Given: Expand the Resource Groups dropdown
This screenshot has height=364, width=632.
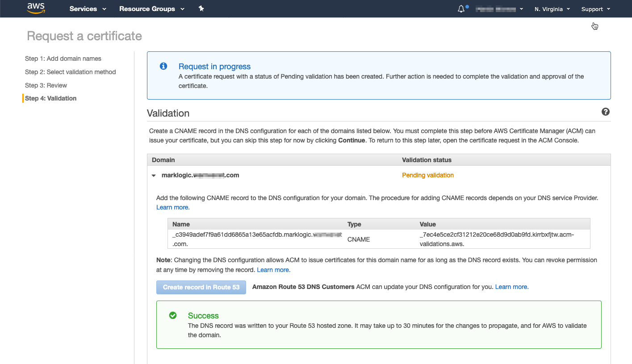Looking at the screenshot, I should pos(152,9).
